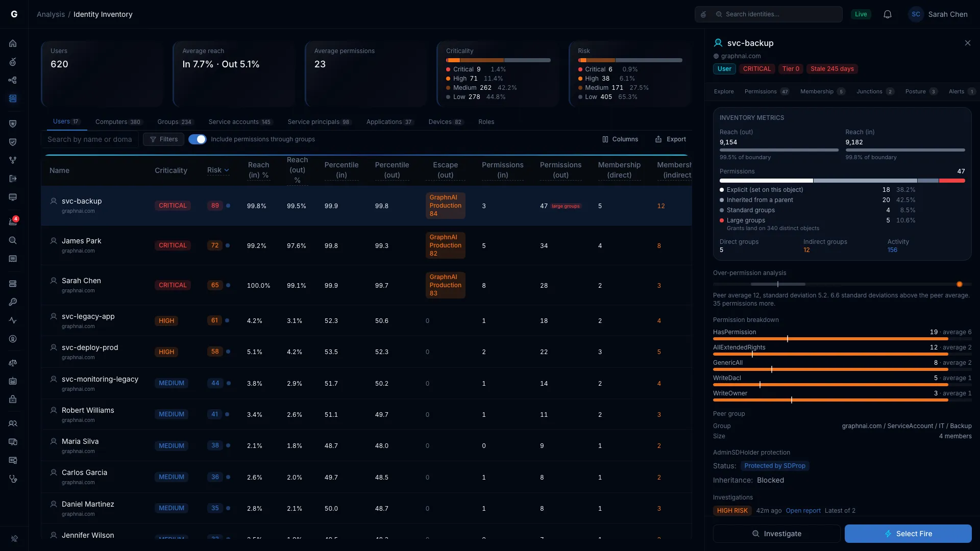
Task: Click the Stale 245 days tag
Action: pos(832,69)
